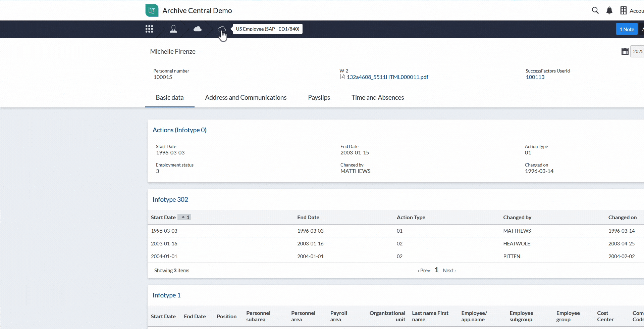Viewport: 644px width, 329px height.
Task: Click the 1 Note button
Action: coord(627,29)
